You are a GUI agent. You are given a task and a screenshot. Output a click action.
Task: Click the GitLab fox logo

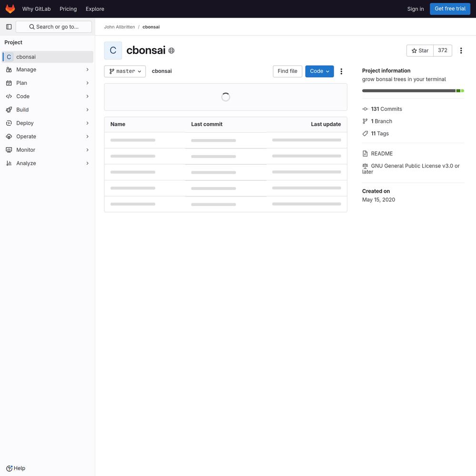pos(10,9)
